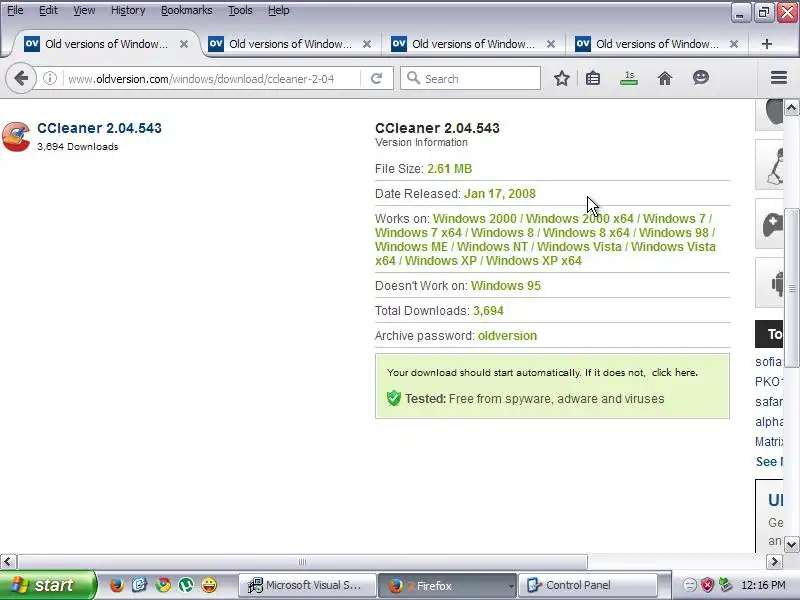This screenshot has height=600, width=800.
Task: Click the horizontal scrollbar right arrow
Action: (x=774, y=562)
